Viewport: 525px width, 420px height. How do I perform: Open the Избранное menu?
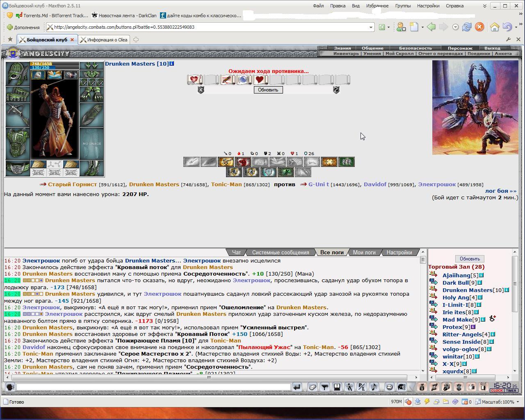(x=377, y=6)
